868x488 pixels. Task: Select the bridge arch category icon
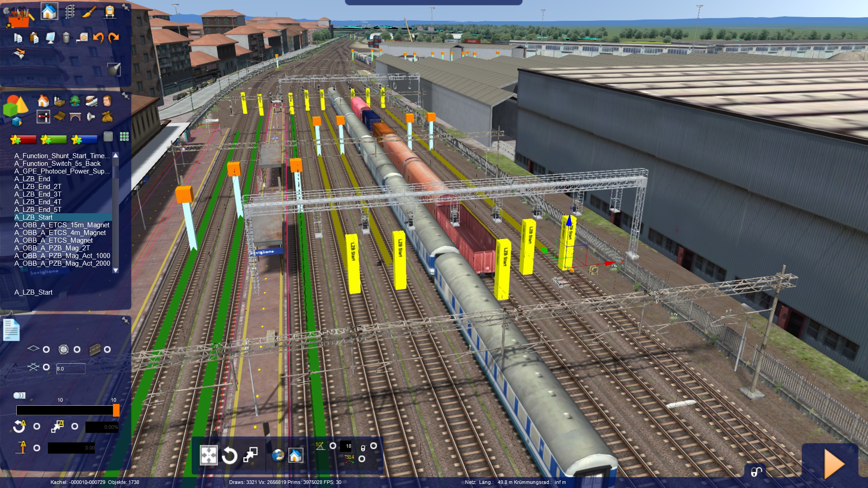click(75, 117)
